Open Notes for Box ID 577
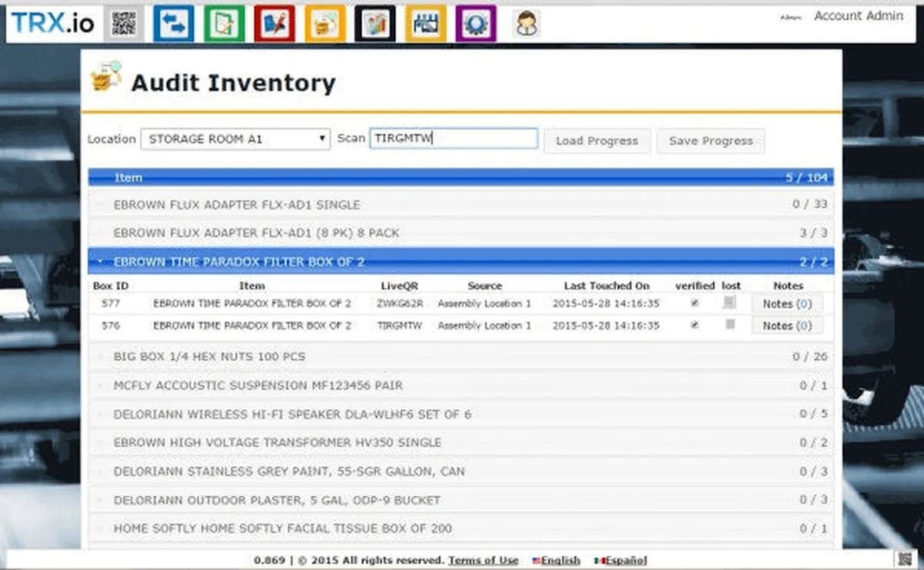924x570 pixels. 786,303
